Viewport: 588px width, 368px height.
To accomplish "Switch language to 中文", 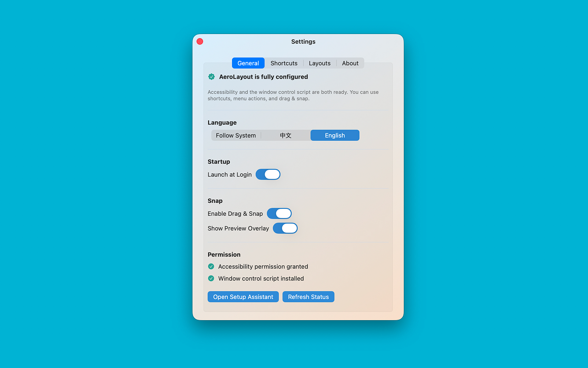I will tap(285, 135).
